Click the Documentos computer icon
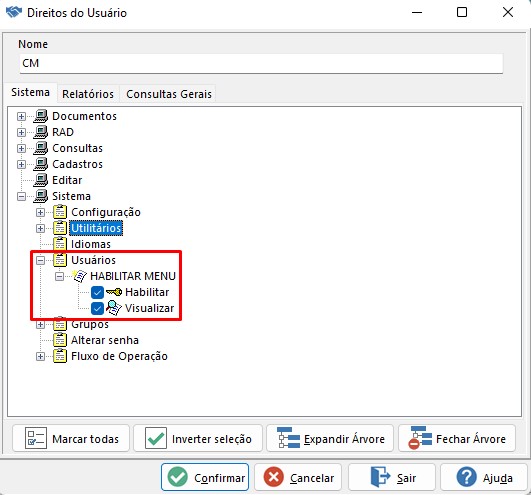 (x=41, y=116)
